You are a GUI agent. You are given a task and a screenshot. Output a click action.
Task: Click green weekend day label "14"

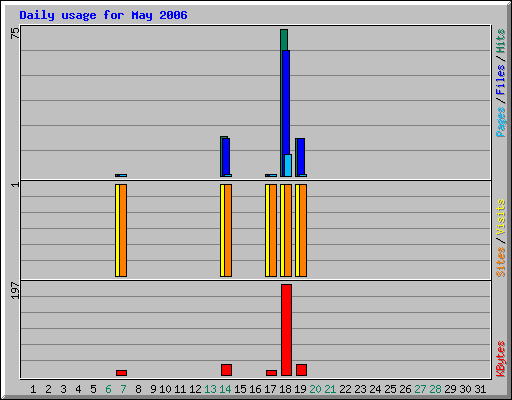point(225,389)
